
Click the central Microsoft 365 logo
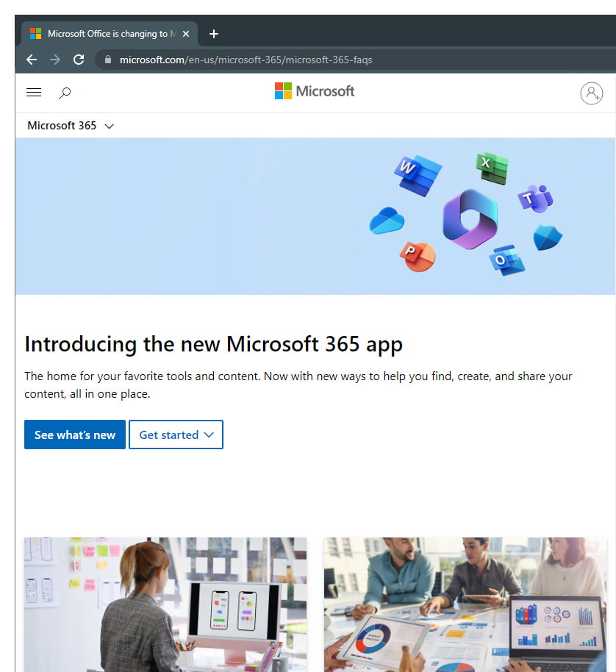470,219
